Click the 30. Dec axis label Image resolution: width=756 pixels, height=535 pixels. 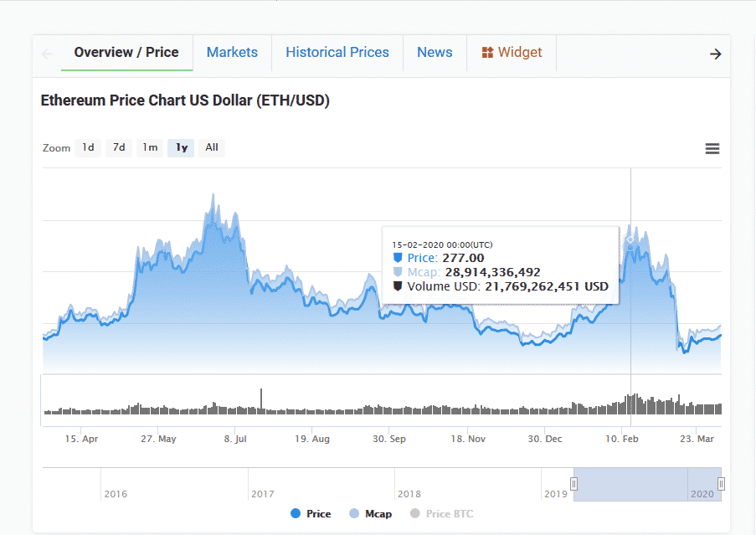[x=545, y=439]
